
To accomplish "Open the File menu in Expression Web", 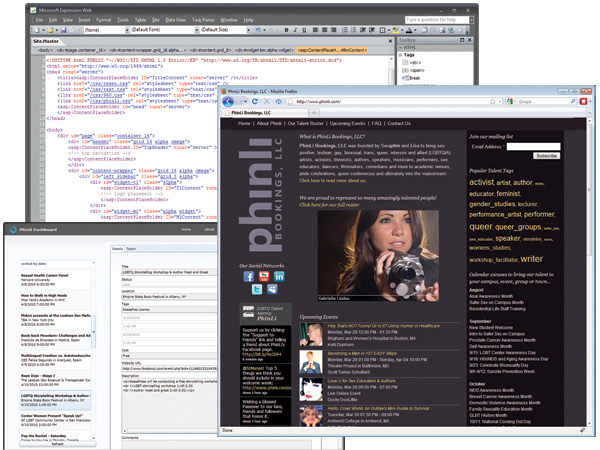I will pyautogui.click(x=40, y=20).
